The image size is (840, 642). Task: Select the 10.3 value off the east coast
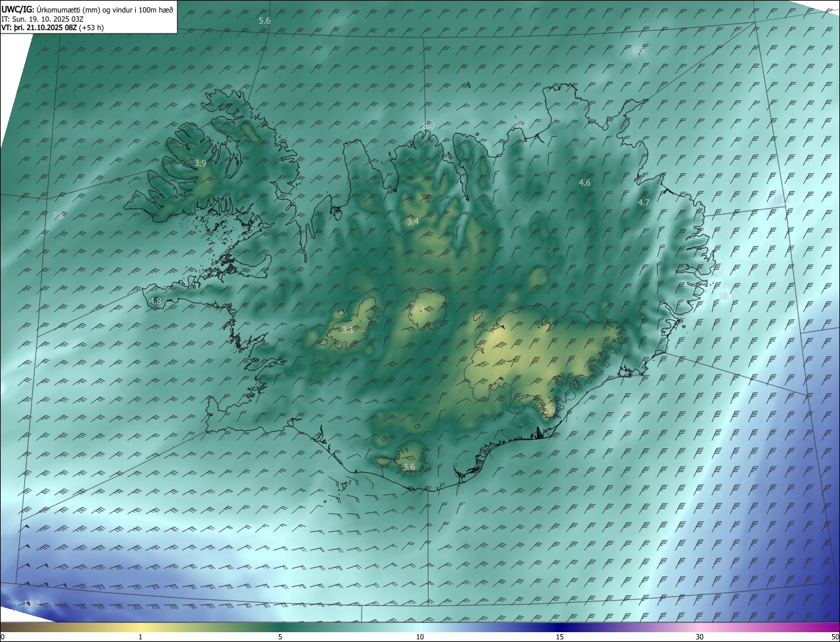726,297
